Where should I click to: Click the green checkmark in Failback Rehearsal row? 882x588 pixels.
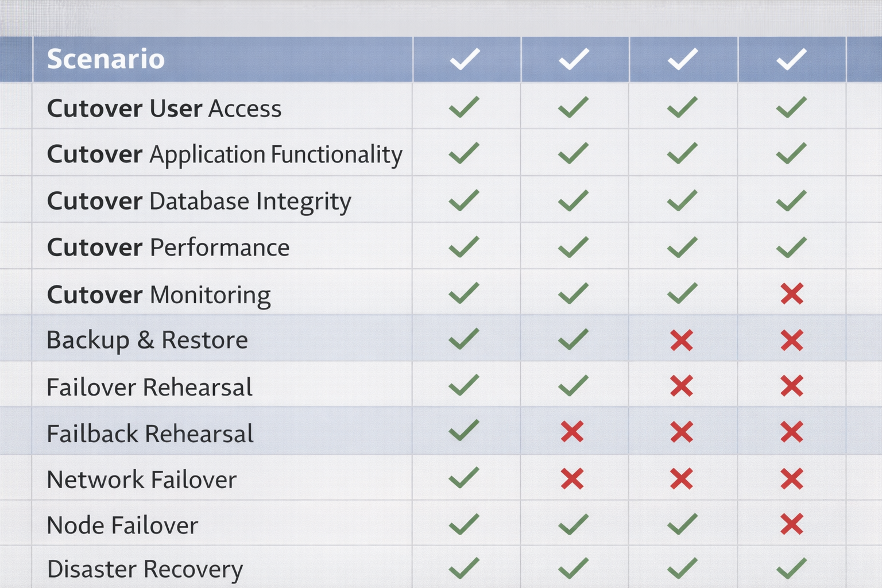click(x=464, y=431)
